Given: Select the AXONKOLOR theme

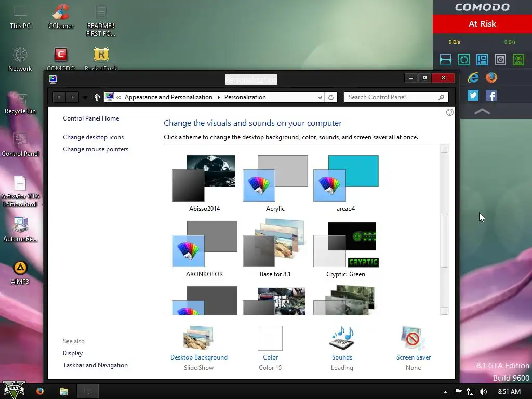Looking at the screenshot, I should [204, 249].
